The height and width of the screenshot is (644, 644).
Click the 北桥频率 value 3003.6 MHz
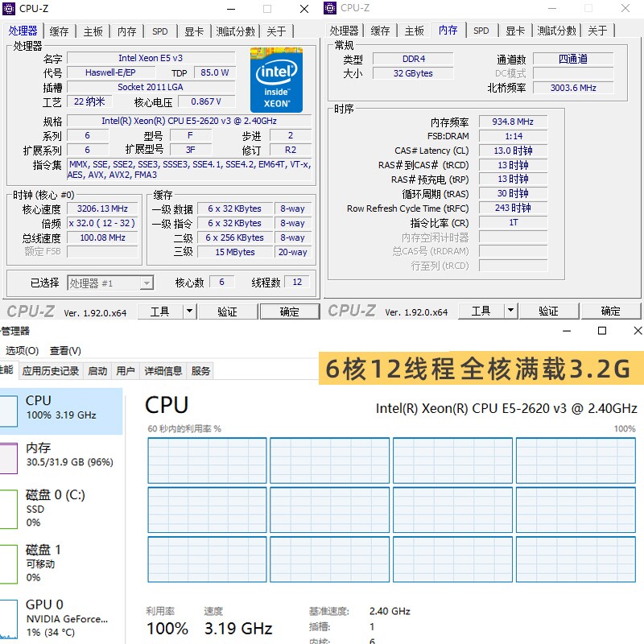click(x=573, y=88)
